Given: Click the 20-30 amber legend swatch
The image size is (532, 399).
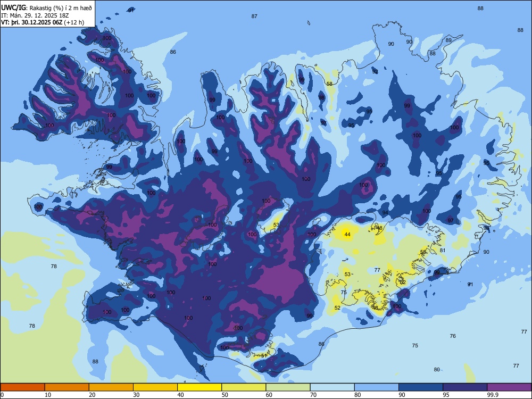Looking at the screenshot, I should click(111, 387).
